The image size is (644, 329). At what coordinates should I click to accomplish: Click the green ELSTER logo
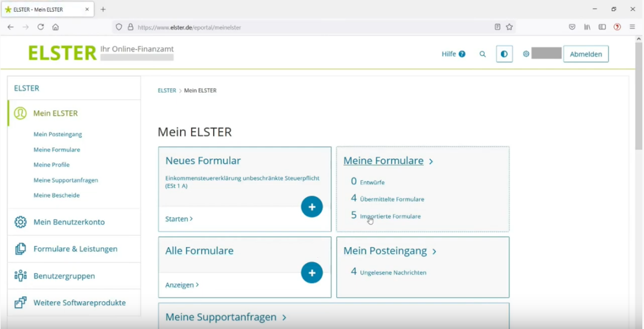click(x=62, y=53)
